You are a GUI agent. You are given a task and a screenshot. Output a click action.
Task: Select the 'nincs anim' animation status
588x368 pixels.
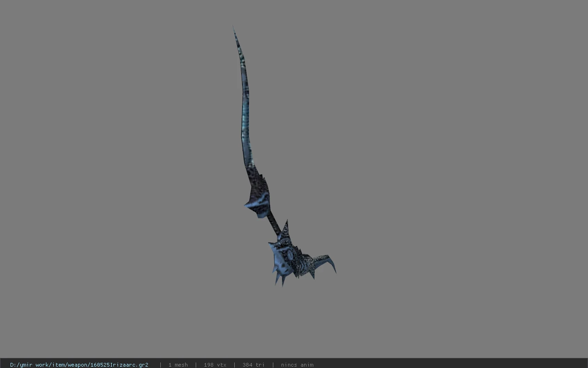297,364
